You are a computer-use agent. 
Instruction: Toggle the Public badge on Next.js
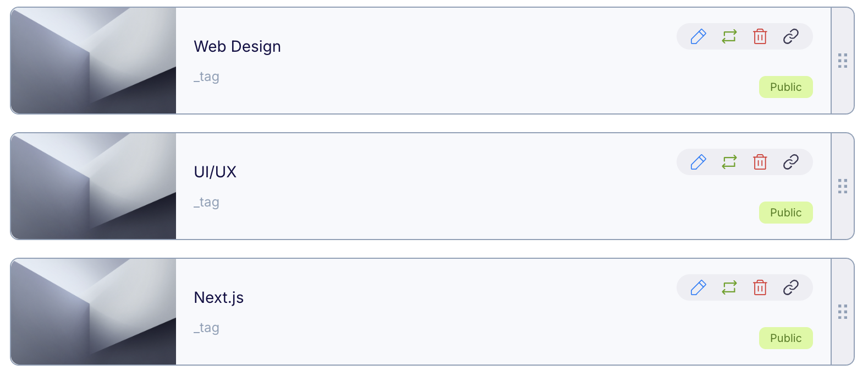[785, 338]
